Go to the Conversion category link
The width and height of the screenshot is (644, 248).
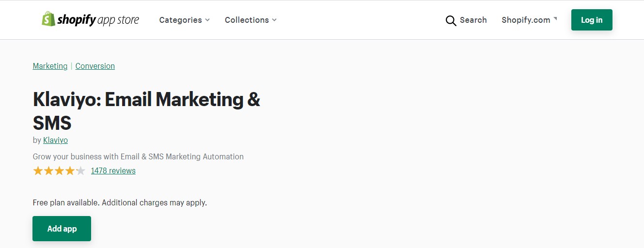[x=95, y=66]
